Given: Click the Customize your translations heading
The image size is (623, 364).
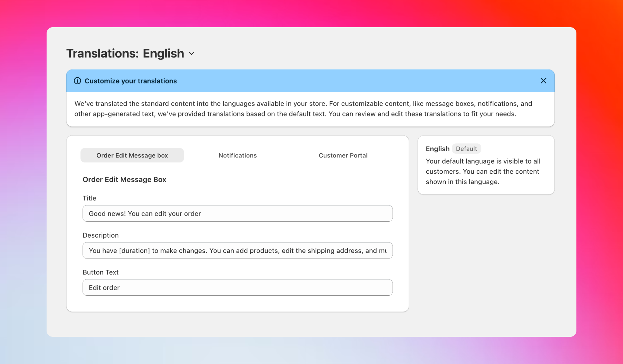Looking at the screenshot, I should (x=131, y=81).
